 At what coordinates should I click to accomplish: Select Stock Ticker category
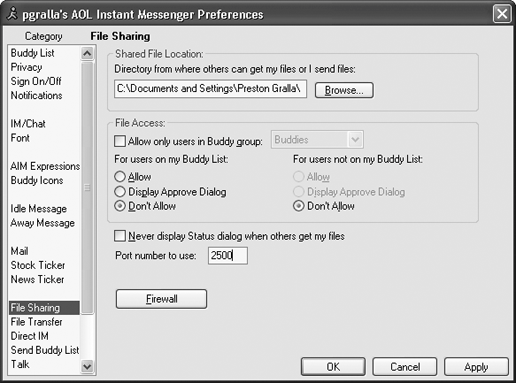click(x=38, y=265)
